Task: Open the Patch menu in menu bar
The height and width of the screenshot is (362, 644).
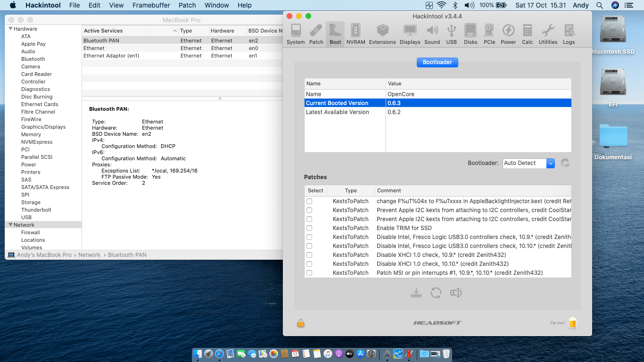Action: tap(187, 5)
